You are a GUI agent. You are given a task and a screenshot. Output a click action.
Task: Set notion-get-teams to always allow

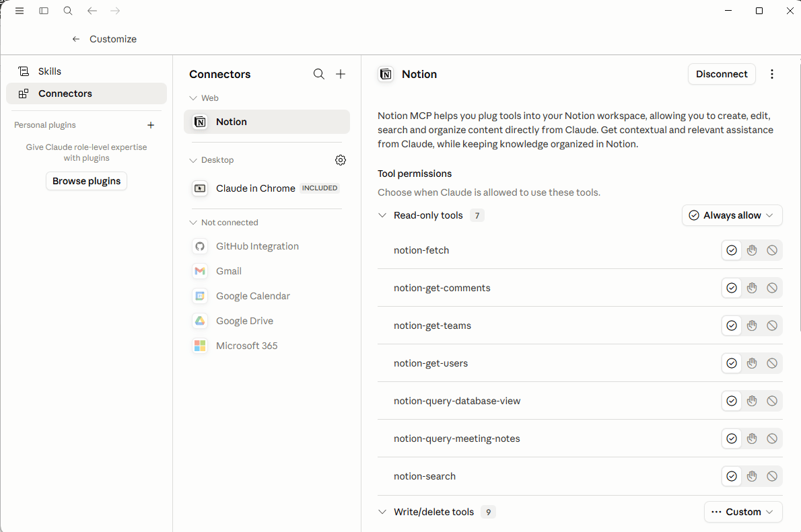tap(732, 326)
